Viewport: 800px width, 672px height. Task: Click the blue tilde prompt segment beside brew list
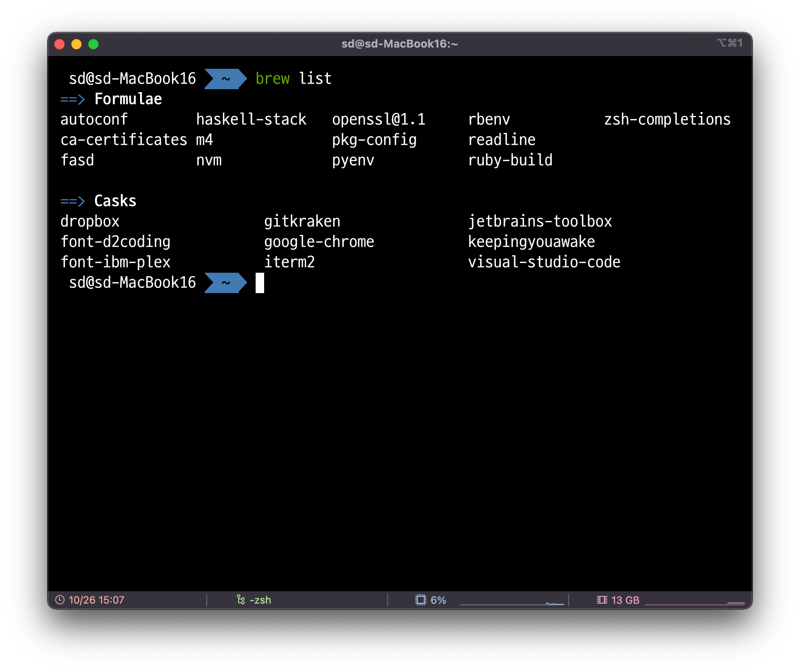coord(225,79)
